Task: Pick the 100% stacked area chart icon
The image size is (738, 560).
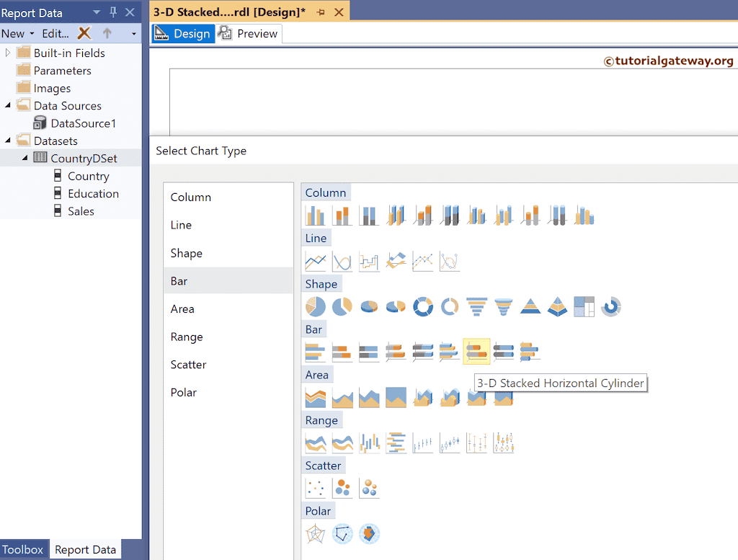Action: (396, 398)
